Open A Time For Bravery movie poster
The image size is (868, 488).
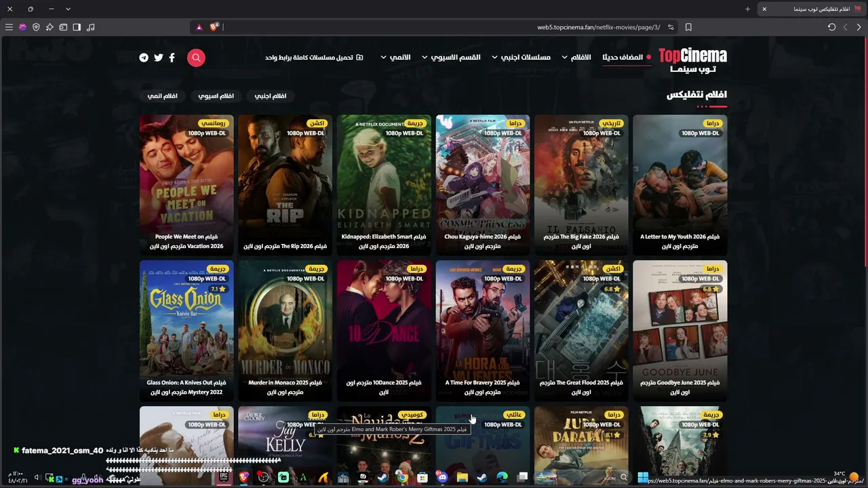pos(483,330)
